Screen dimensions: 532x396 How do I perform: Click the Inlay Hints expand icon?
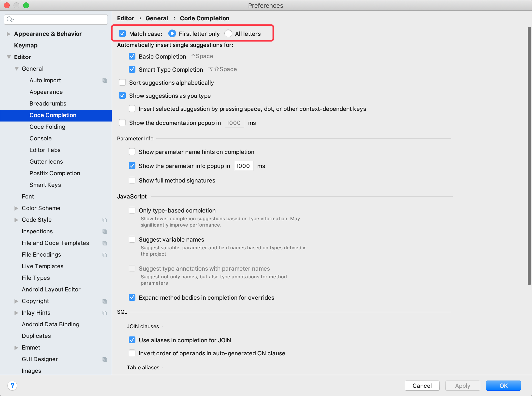point(15,313)
